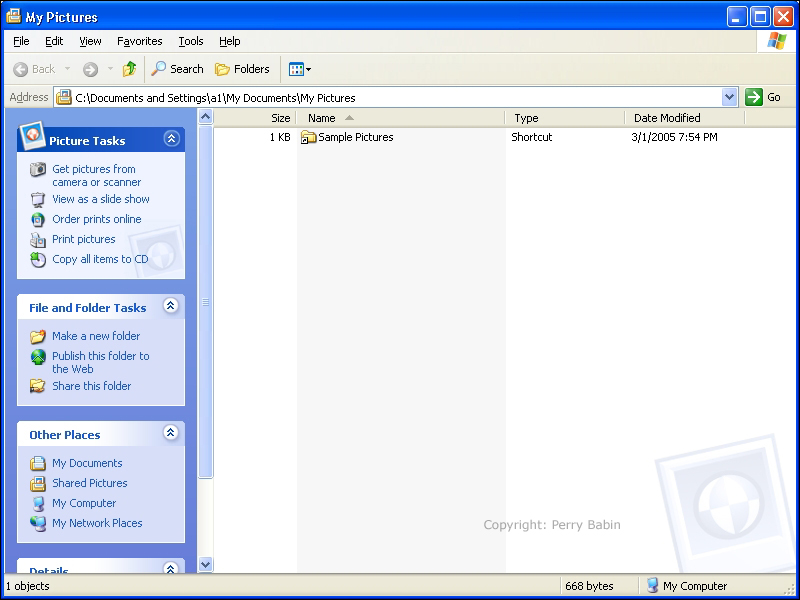Image resolution: width=800 pixels, height=600 pixels.
Task: Click the Search magnifier toolbar button
Action: coord(177,69)
